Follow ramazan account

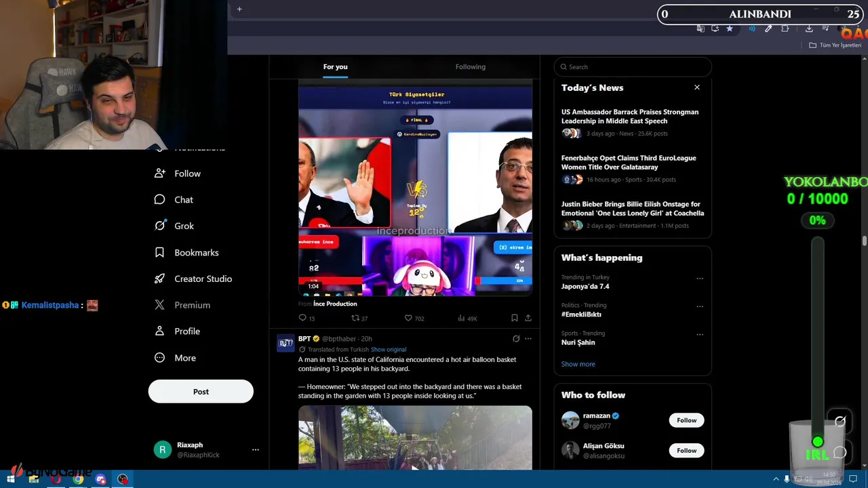point(686,420)
